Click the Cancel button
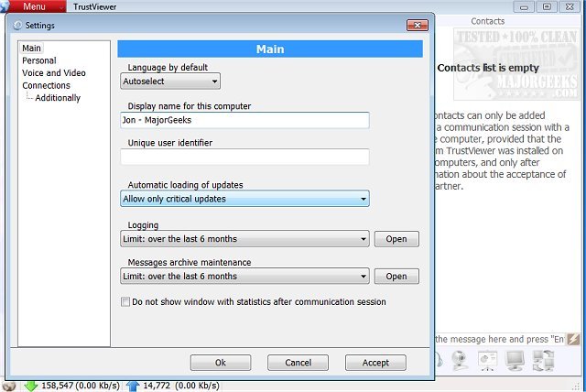The image size is (586, 392). click(298, 363)
